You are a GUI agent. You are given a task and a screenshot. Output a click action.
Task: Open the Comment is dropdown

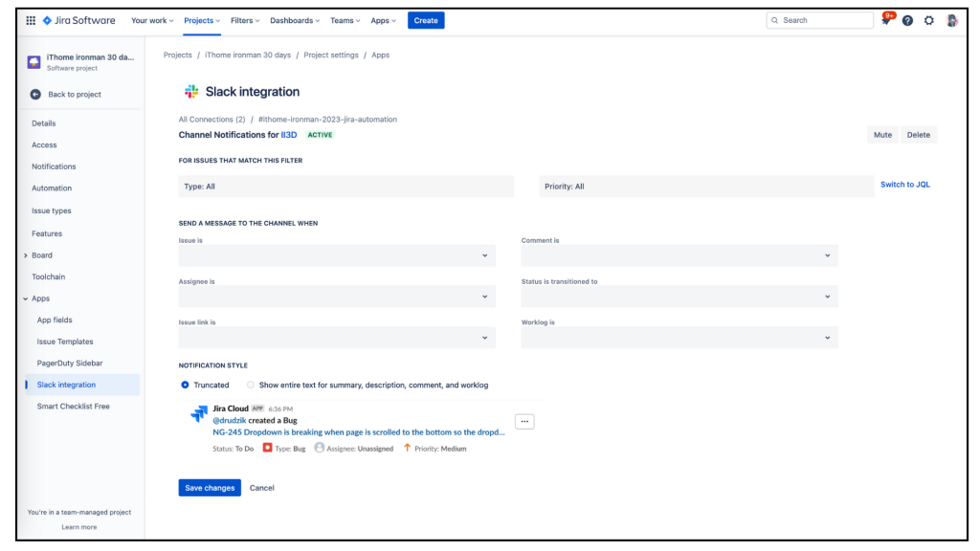click(679, 255)
